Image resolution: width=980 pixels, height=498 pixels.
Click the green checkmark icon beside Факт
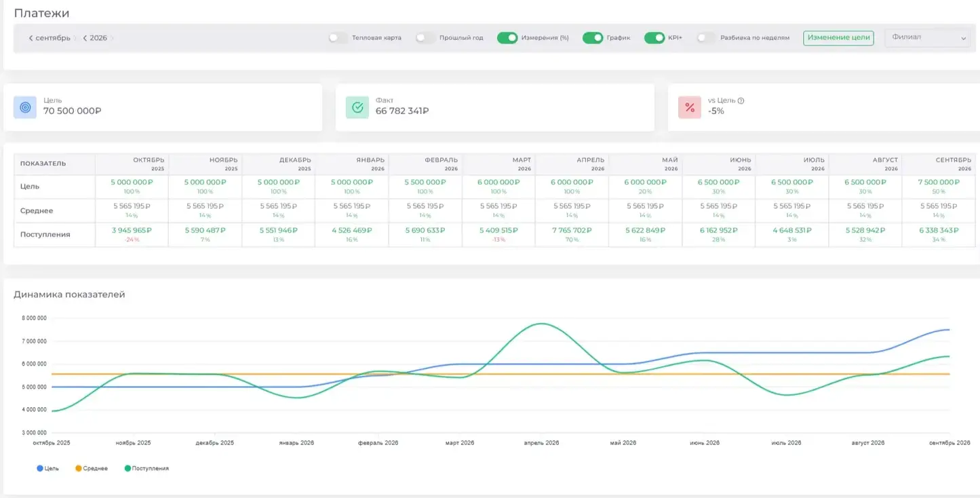(357, 107)
